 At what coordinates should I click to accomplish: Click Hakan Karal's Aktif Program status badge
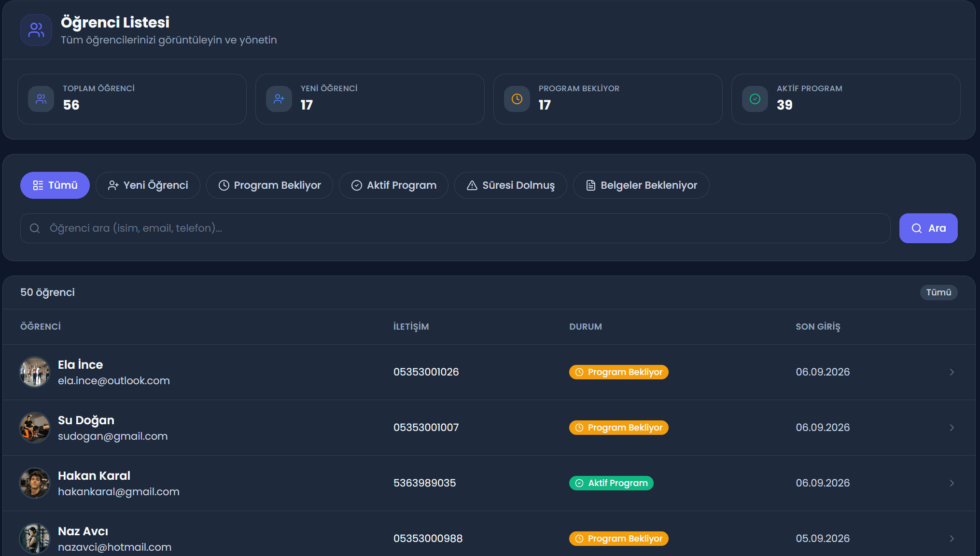tap(611, 483)
